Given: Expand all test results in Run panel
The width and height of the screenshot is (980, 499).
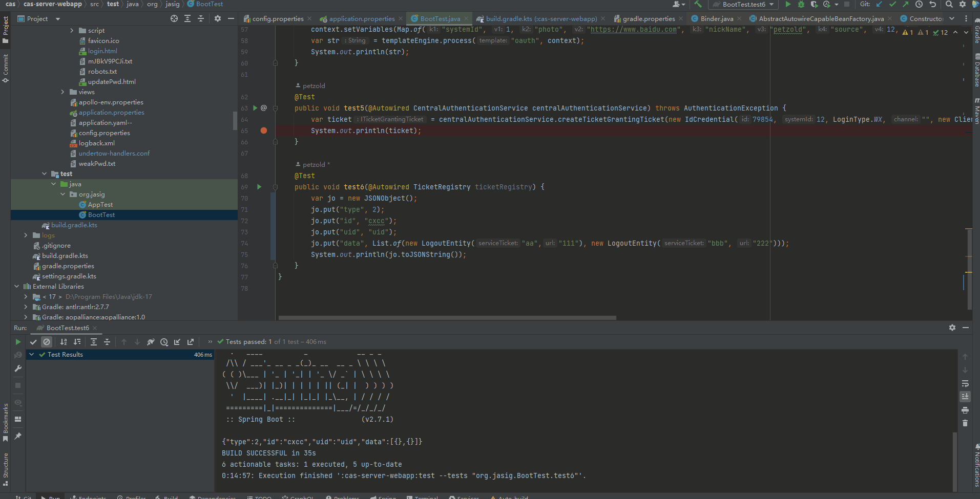Looking at the screenshot, I should (94, 342).
